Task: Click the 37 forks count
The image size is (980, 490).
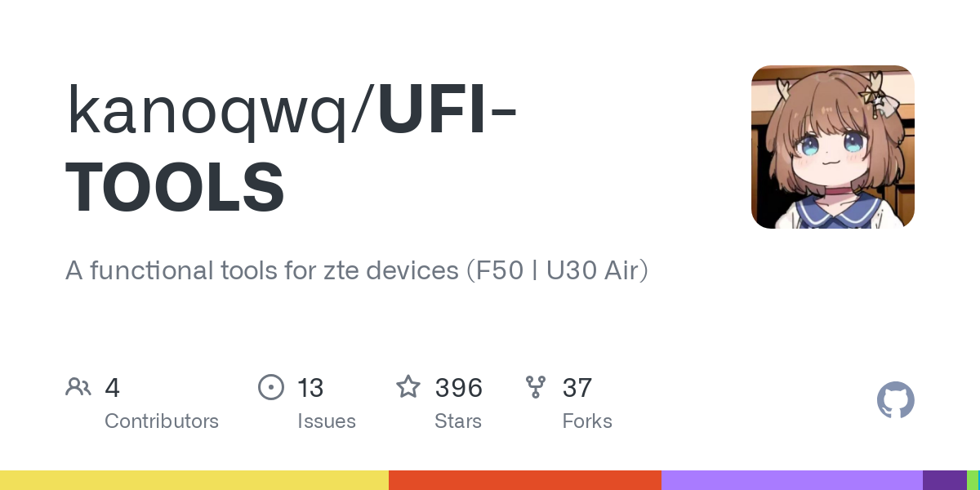Action: pyautogui.click(x=577, y=388)
